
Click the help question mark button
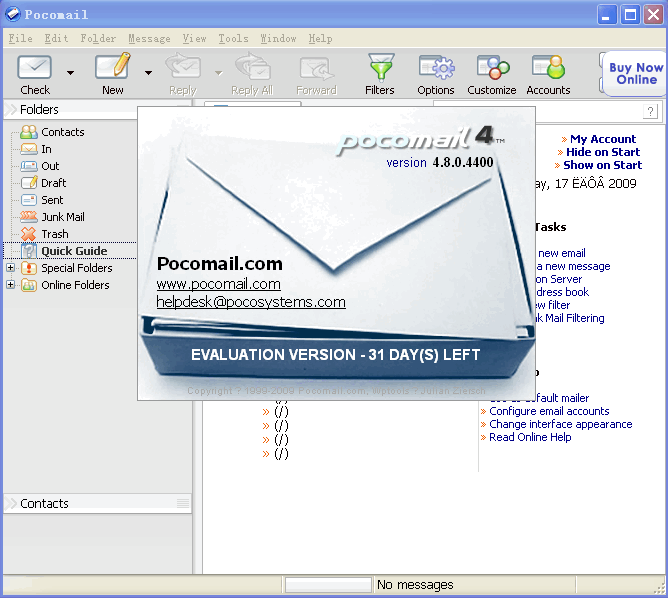click(650, 112)
